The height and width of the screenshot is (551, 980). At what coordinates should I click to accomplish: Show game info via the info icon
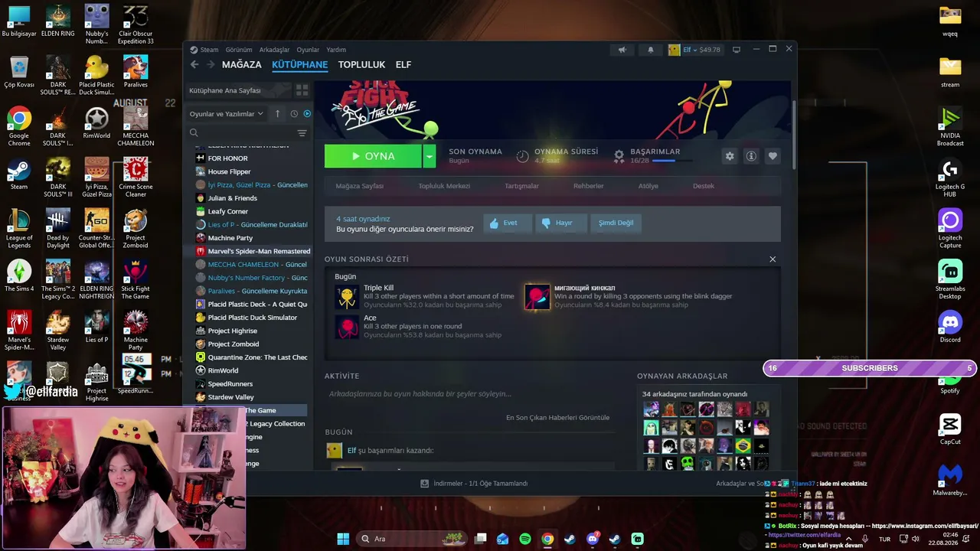click(x=751, y=156)
